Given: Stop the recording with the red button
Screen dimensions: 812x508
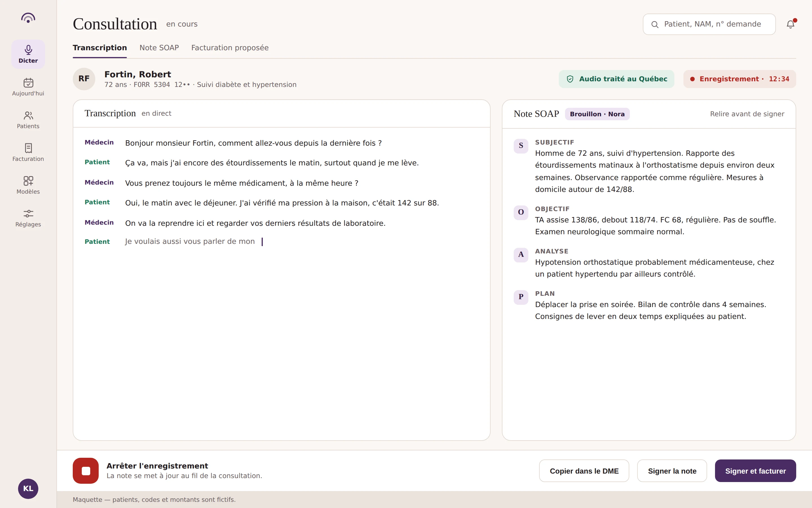Looking at the screenshot, I should (85, 471).
